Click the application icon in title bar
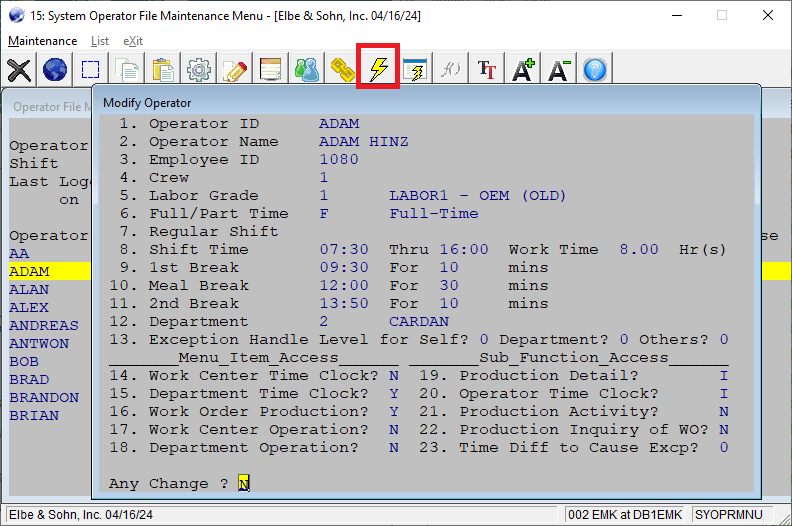This screenshot has height=526, width=792. pos(17,15)
